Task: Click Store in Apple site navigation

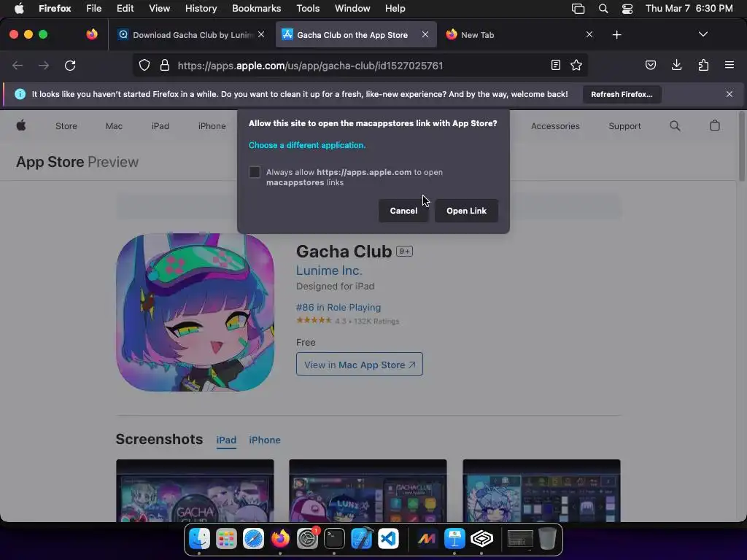Action: coord(66,126)
